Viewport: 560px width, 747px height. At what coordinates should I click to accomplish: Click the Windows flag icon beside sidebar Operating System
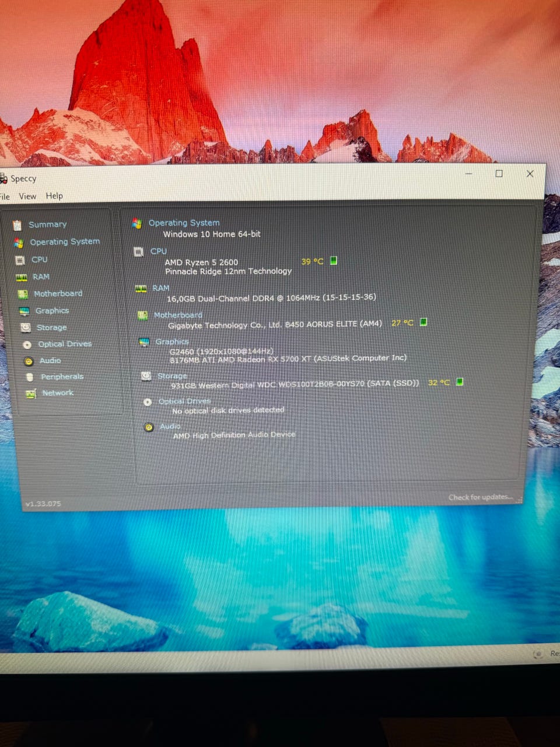pos(19,243)
